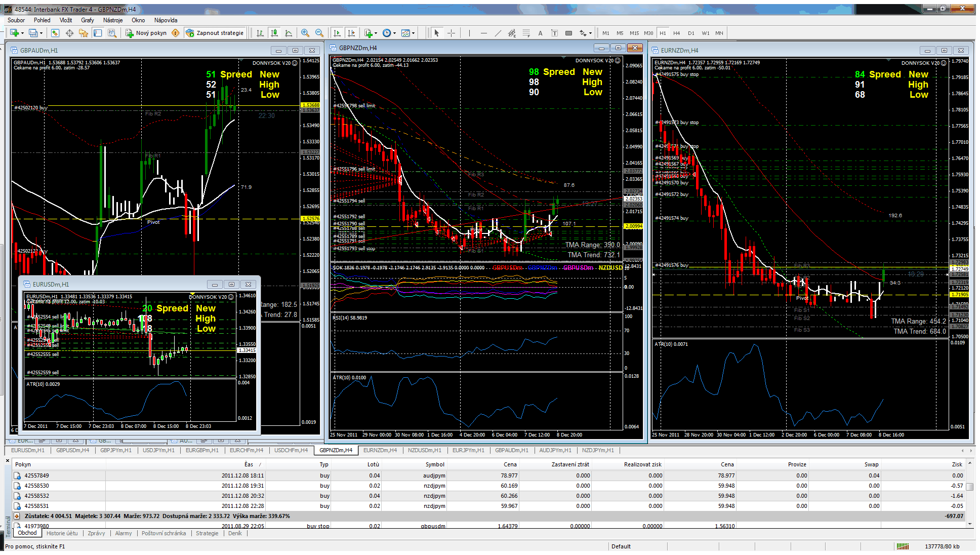Toggle the chart shift button
Image resolution: width=980 pixels, height=555 pixels.
click(352, 33)
